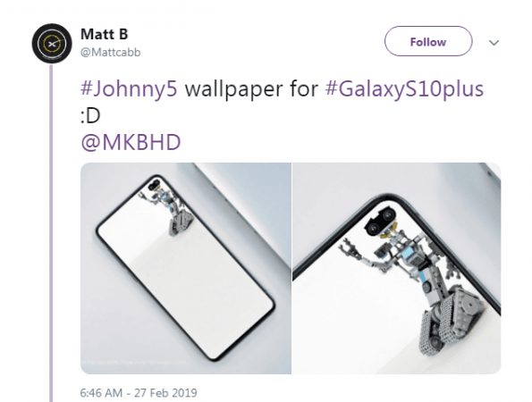Click the dual camera cutout in close-up photo
The image size is (532, 402).
point(382,222)
